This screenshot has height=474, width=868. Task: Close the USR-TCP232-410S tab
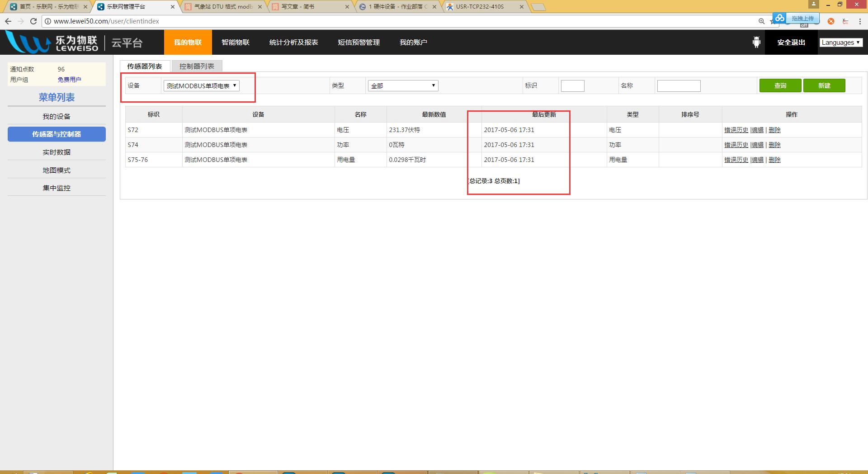tap(522, 7)
